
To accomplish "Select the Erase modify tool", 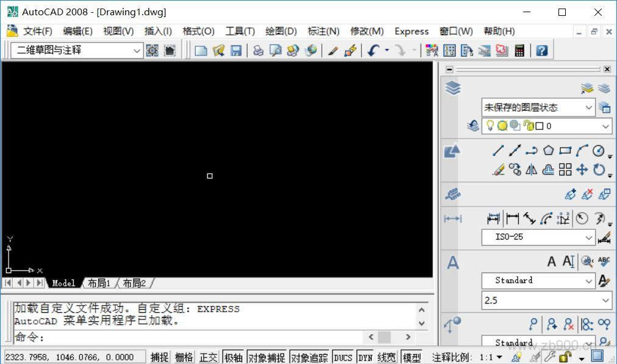I will [498, 169].
